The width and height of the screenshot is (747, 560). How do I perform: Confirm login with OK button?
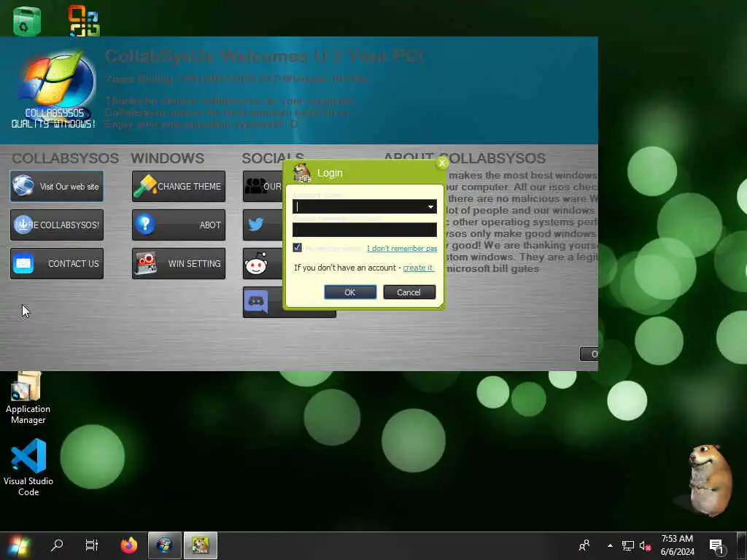(350, 292)
